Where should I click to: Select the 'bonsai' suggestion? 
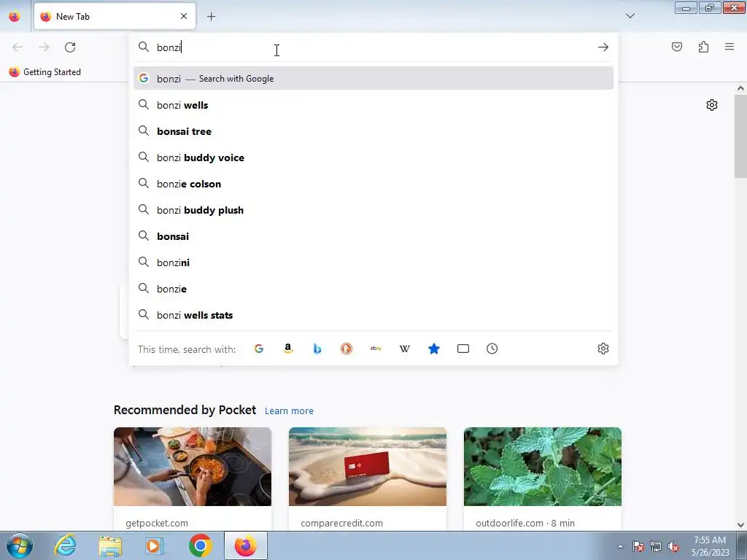[373, 236]
